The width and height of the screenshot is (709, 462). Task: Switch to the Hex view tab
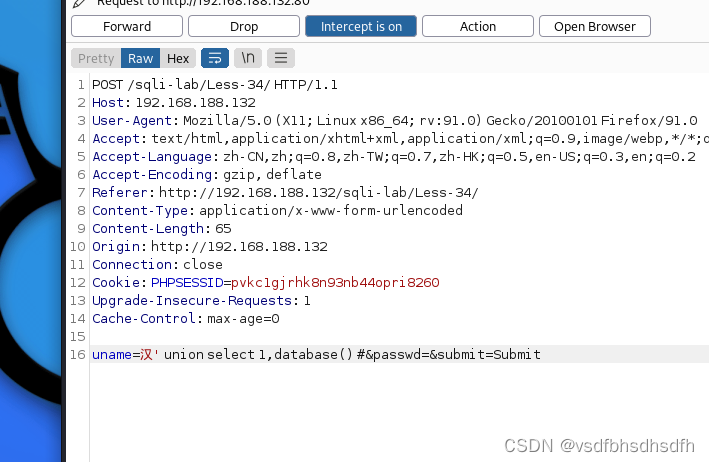(178, 58)
